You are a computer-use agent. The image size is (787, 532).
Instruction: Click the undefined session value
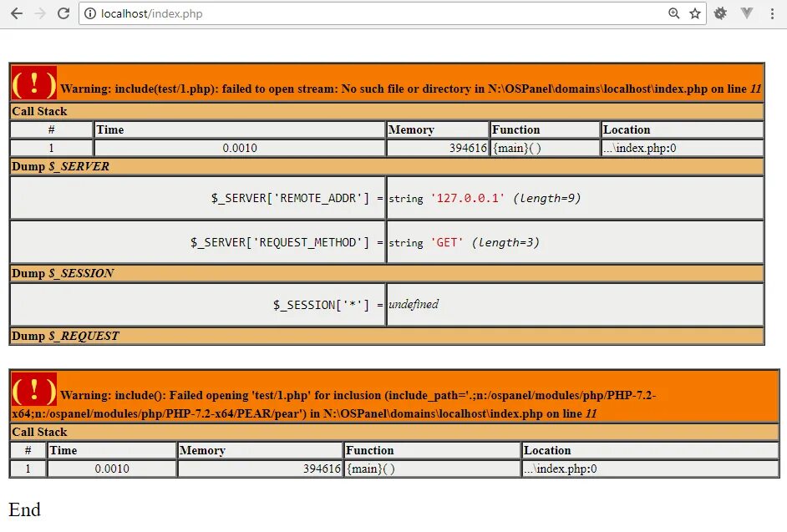(414, 304)
